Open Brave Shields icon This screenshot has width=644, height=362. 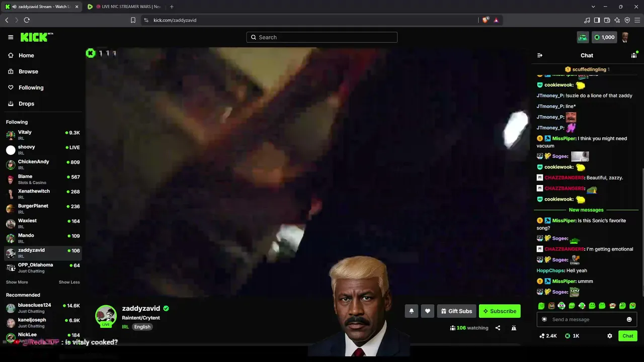coord(486,20)
